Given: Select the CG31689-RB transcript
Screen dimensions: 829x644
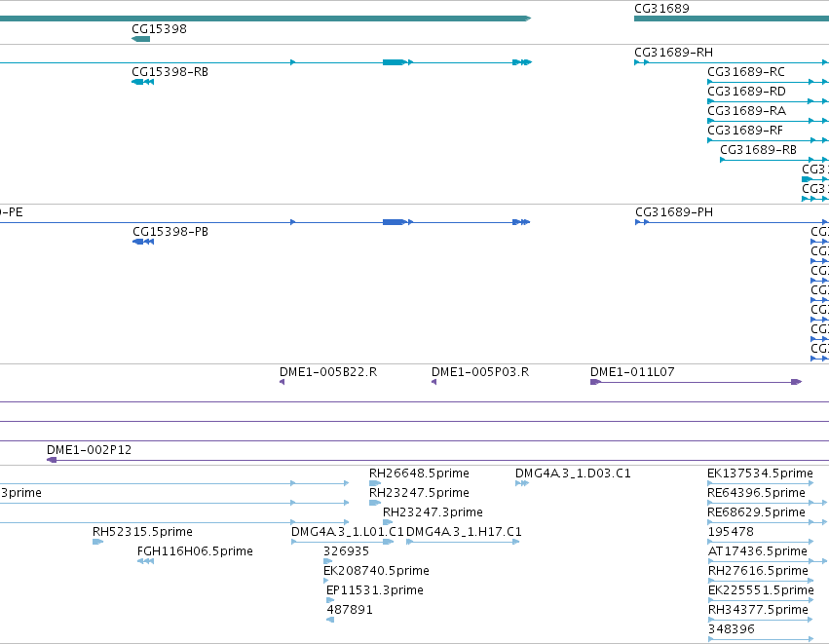Looking at the screenshot, I should (x=758, y=150).
